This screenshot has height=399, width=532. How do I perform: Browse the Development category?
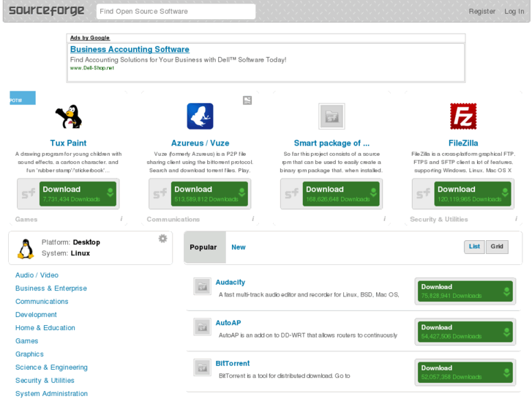point(36,315)
